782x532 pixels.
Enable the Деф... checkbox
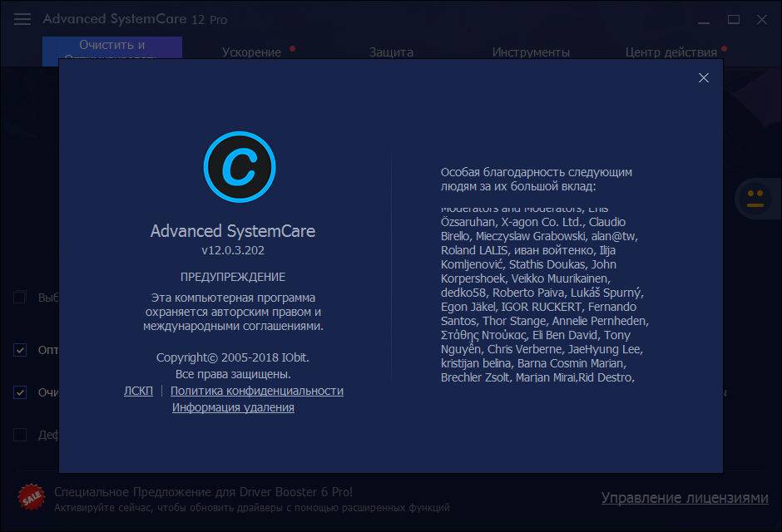pos(19,435)
